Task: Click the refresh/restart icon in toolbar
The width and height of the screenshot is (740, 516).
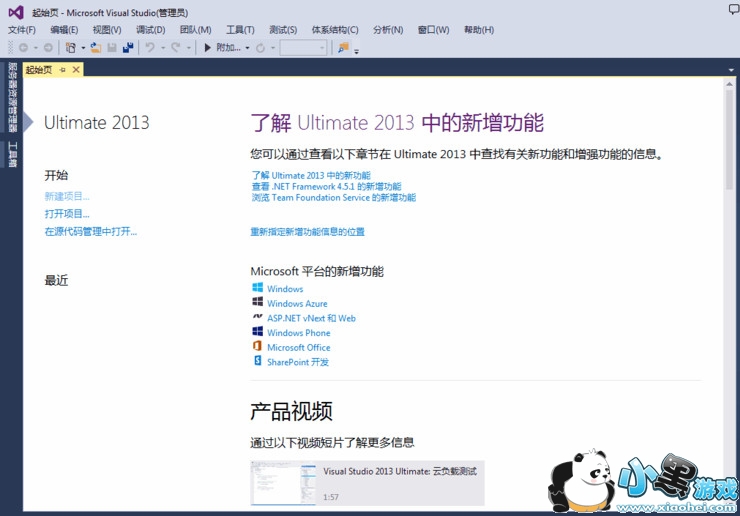Action: [x=261, y=48]
